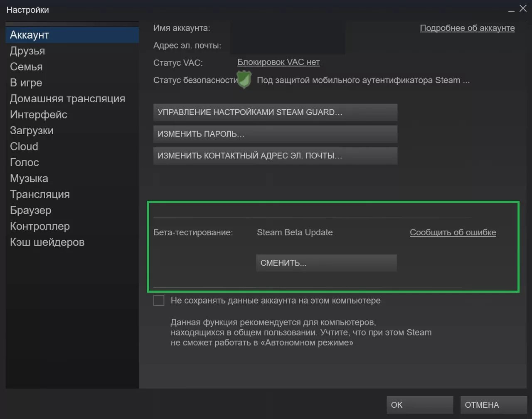Click the Блокировок VAC нет link
Screen dimensions: 532x419
[278, 62]
